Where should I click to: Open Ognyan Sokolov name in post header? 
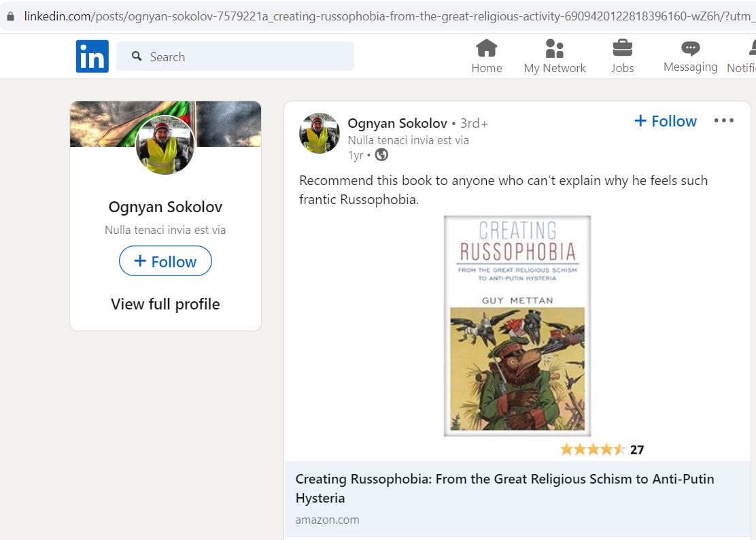point(397,123)
